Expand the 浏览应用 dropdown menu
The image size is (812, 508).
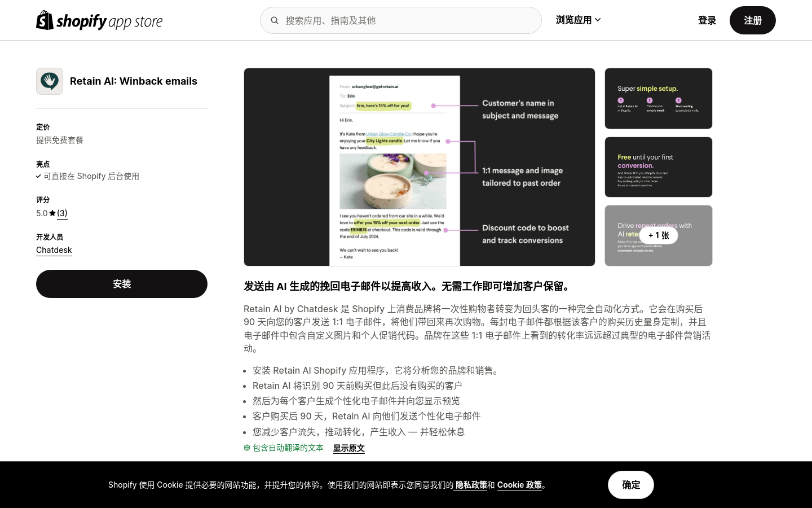click(x=579, y=20)
